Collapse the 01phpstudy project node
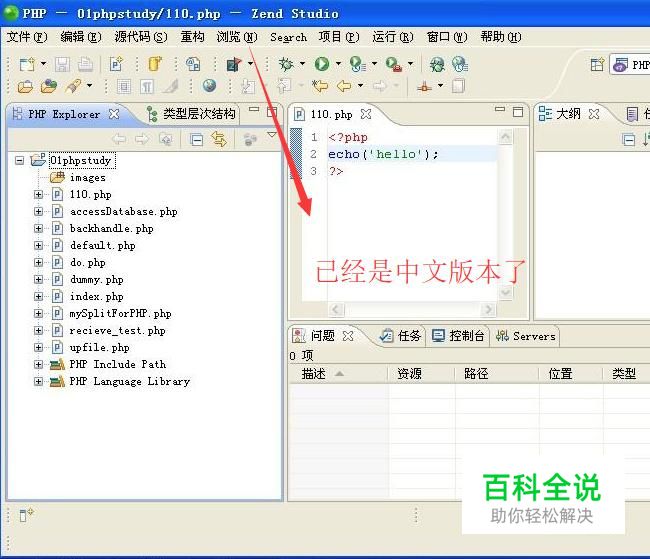Image resolution: width=650 pixels, height=559 pixels. click(x=19, y=160)
